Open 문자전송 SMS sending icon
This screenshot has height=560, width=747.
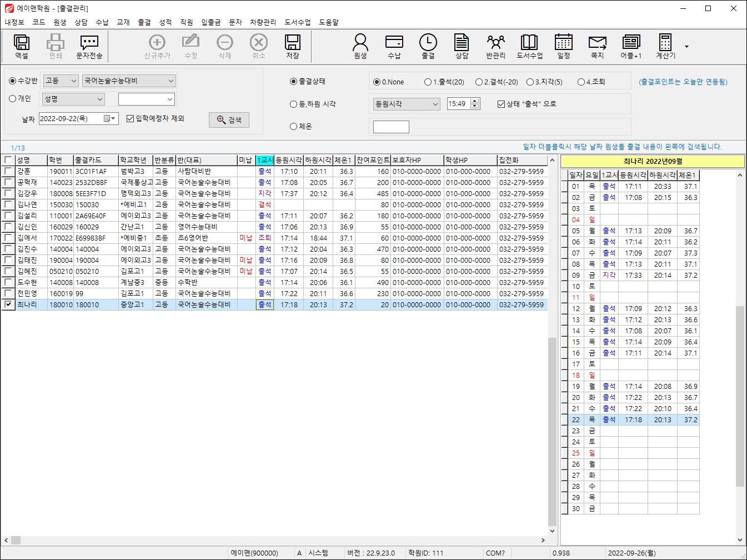pos(89,46)
